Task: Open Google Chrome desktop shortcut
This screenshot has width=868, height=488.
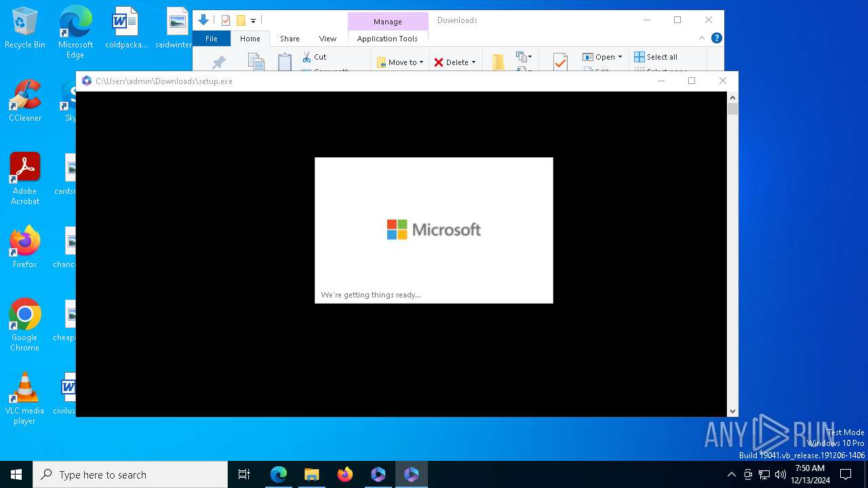Action: tap(25, 325)
